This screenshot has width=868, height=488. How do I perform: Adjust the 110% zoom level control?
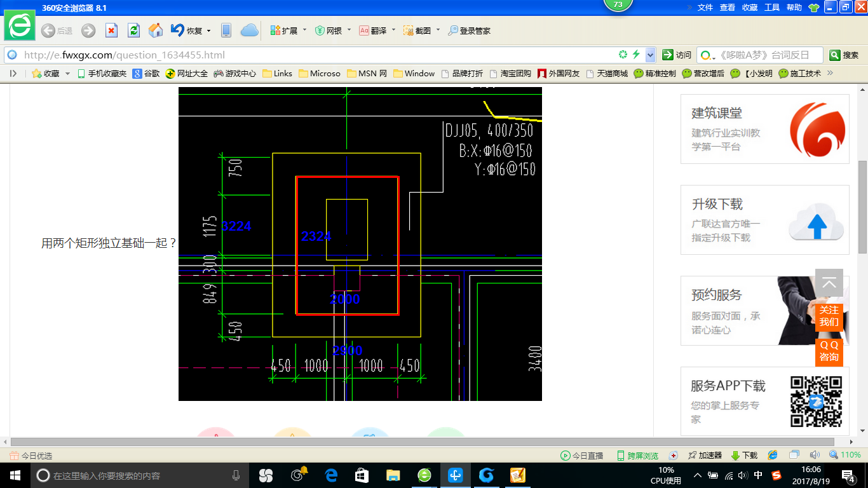tap(845, 456)
